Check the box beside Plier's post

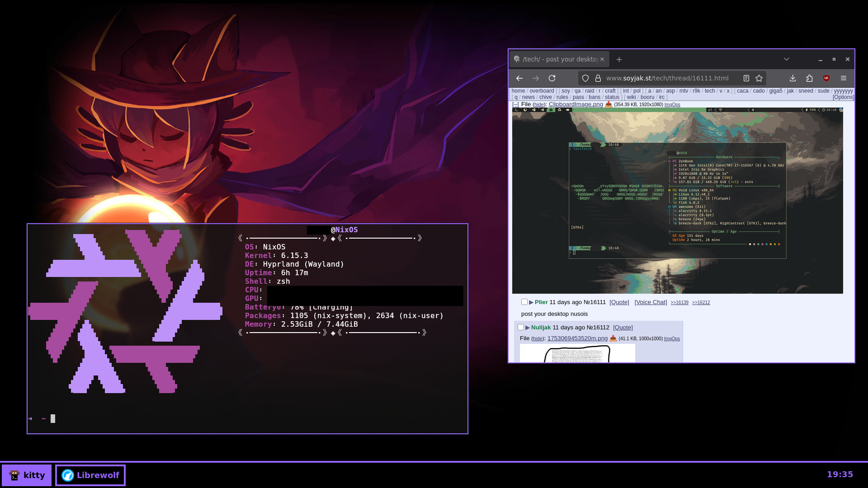(x=524, y=302)
